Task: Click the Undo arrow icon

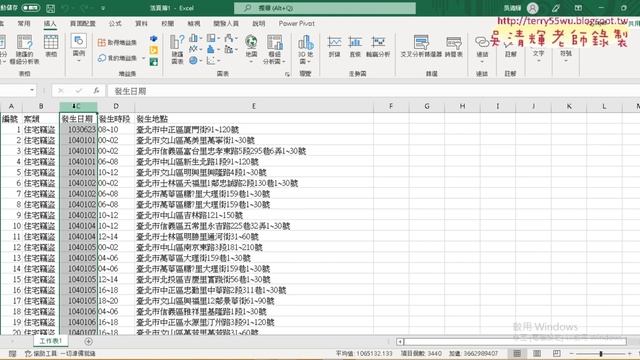Action: click(x=66, y=8)
